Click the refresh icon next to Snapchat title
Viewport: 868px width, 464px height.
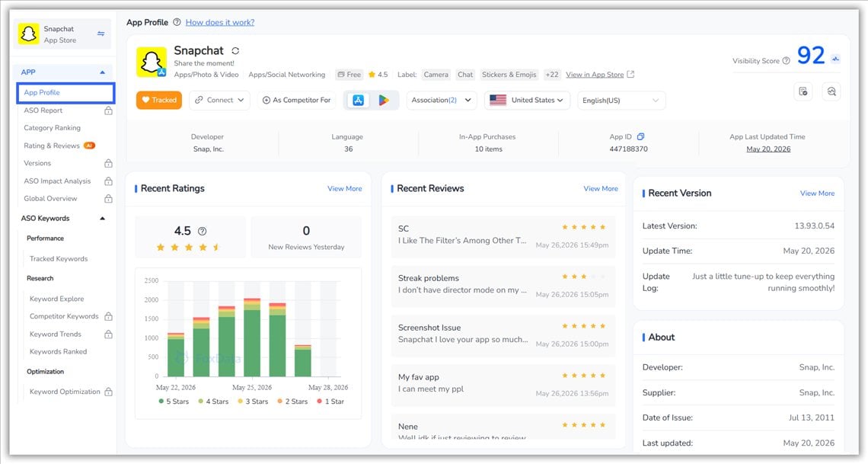coord(235,50)
